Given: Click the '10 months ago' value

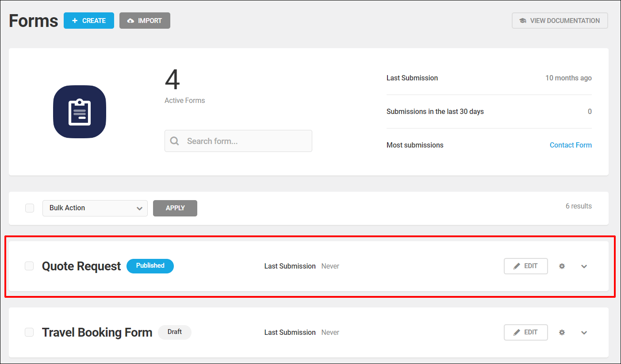Looking at the screenshot, I should pyautogui.click(x=568, y=78).
